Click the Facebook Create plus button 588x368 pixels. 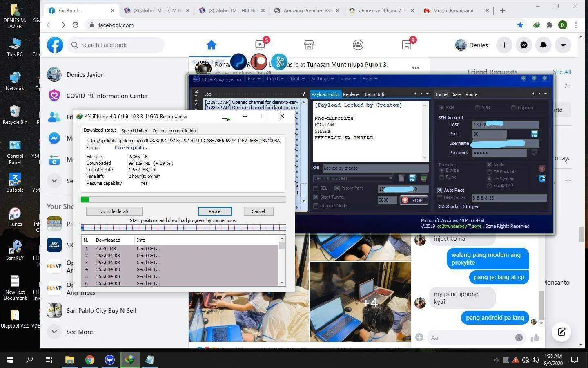point(504,45)
